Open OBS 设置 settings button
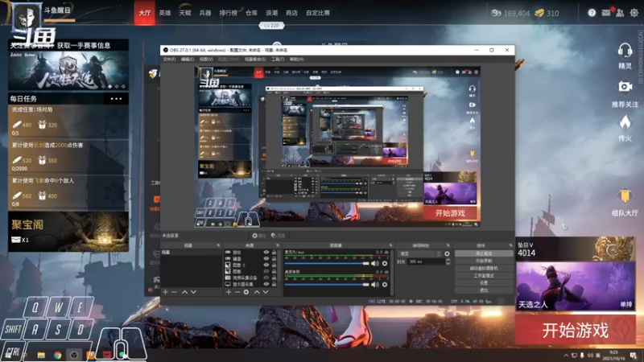The width and height of the screenshot is (644, 362). 484,283
